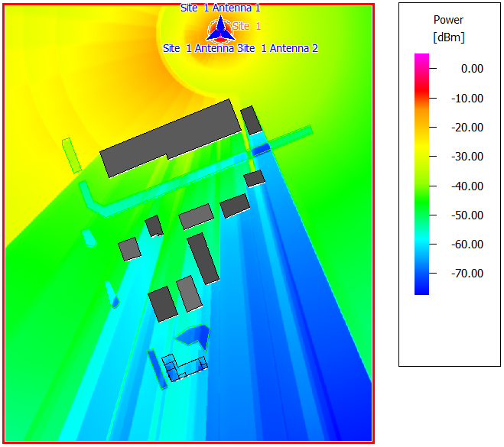
Task: Select the largest long gray building
Action: point(170,138)
